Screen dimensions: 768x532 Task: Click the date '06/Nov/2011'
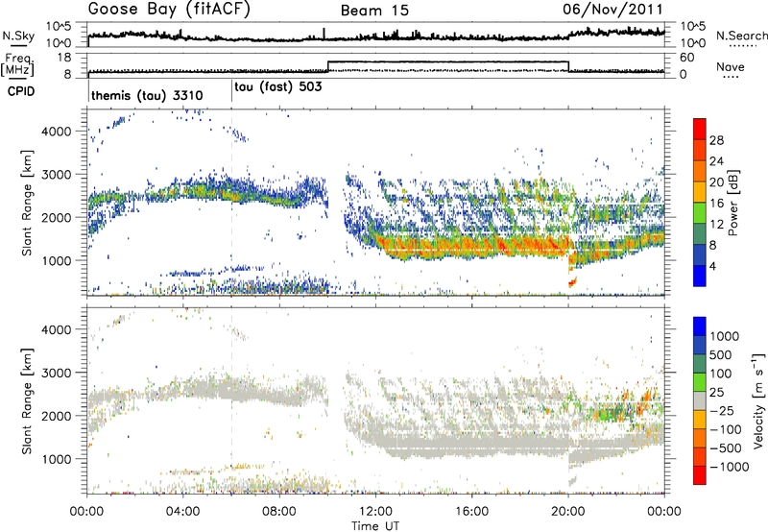612,9
